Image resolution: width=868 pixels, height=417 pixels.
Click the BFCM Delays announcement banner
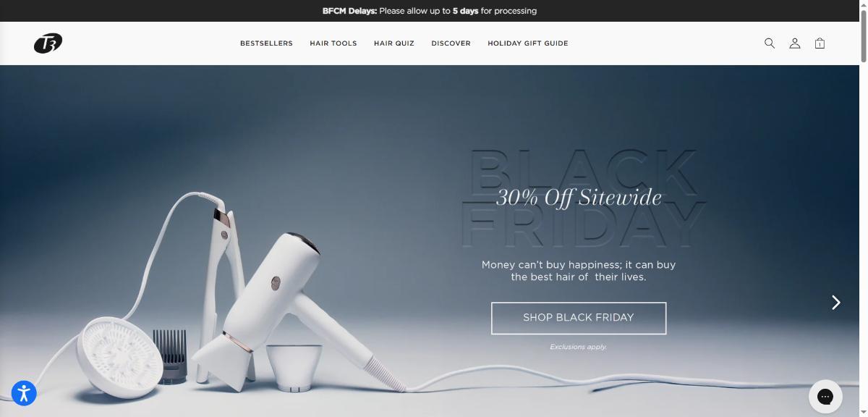pyautogui.click(x=430, y=11)
